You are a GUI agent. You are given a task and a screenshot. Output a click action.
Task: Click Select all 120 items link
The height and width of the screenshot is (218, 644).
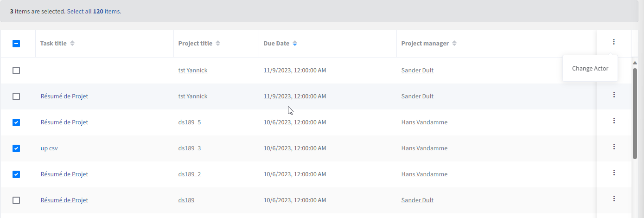pyautogui.click(x=94, y=11)
